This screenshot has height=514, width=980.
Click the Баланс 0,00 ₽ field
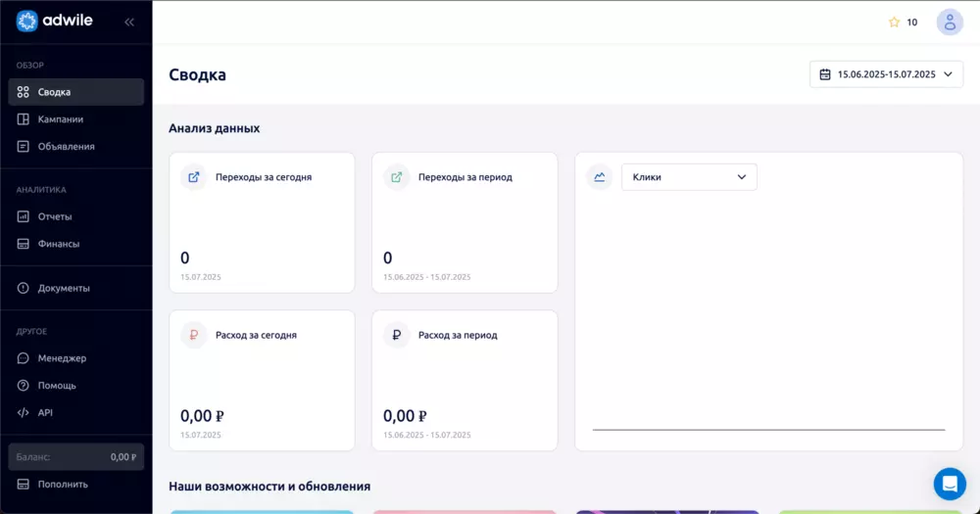tap(76, 457)
